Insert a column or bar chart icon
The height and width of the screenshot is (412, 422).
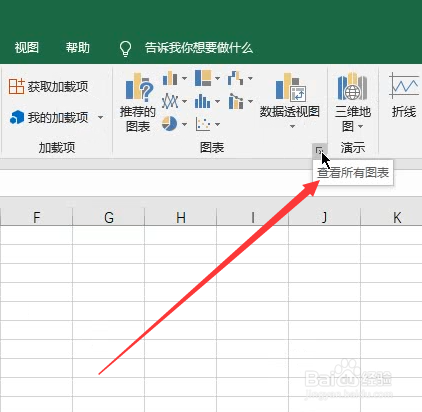(x=170, y=78)
